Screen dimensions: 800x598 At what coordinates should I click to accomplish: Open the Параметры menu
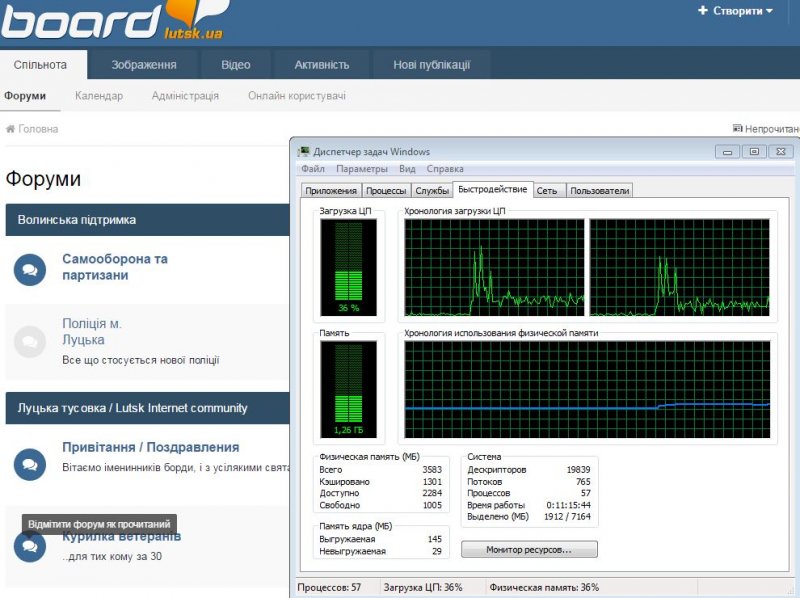coord(361,169)
